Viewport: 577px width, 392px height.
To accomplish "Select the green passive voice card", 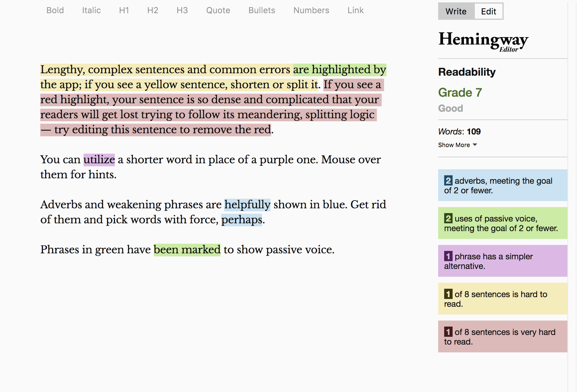I will (502, 223).
